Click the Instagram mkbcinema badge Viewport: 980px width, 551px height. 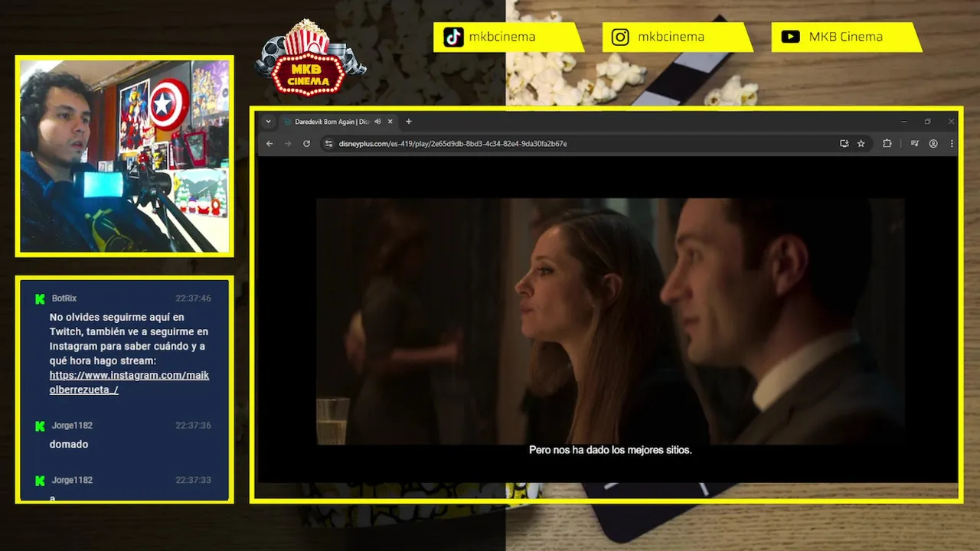pyautogui.click(x=678, y=37)
